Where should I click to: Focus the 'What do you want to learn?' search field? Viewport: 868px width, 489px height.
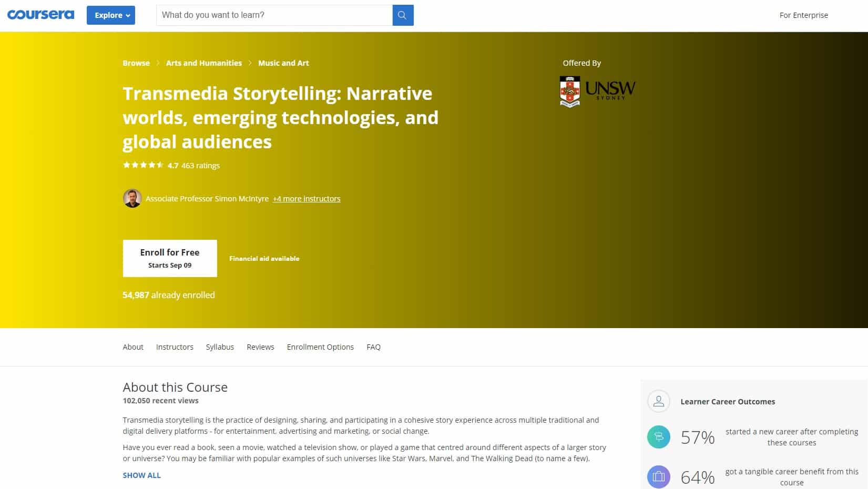point(274,15)
